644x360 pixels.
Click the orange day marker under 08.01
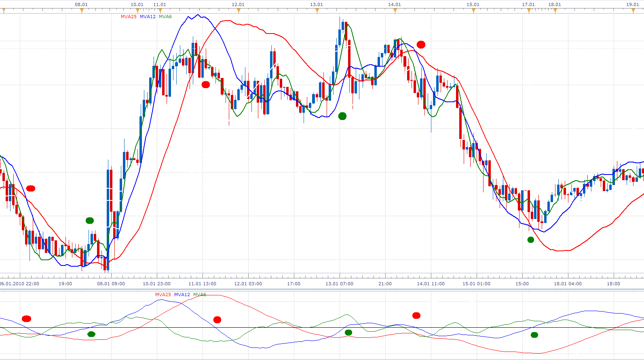(82, 11)
